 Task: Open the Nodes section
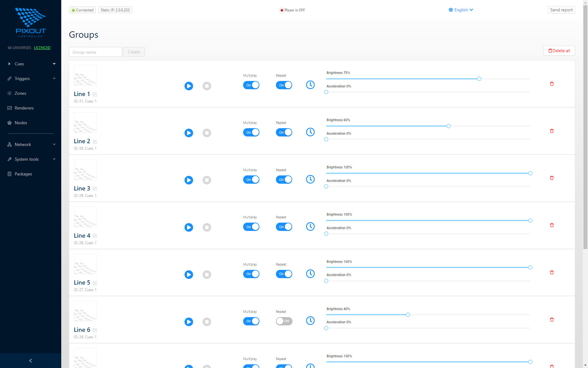pyautogui.click(x=21, y=123)
